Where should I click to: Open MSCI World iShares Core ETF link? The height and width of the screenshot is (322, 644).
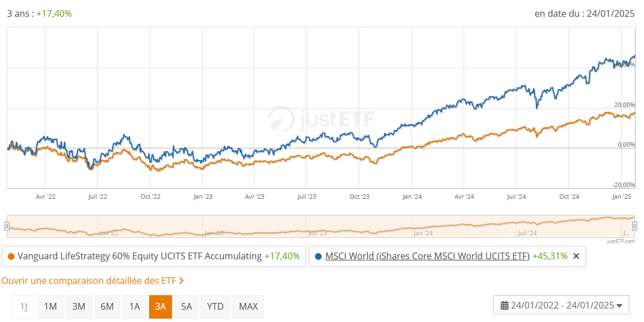point(427,256)
